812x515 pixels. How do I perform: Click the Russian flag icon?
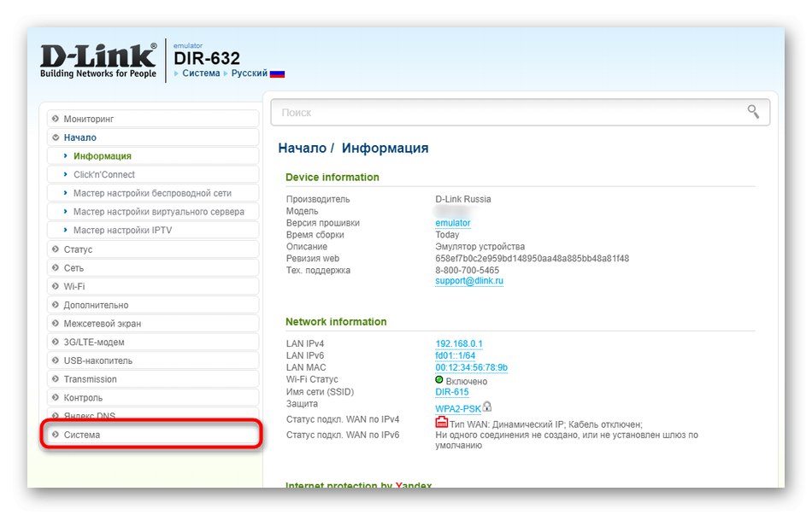coord(278,74)
